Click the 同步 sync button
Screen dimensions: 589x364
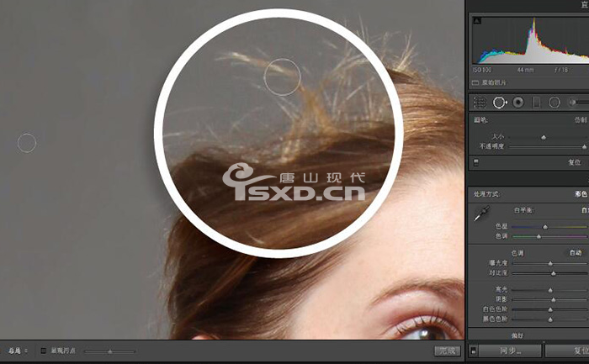tap(510, 351)
